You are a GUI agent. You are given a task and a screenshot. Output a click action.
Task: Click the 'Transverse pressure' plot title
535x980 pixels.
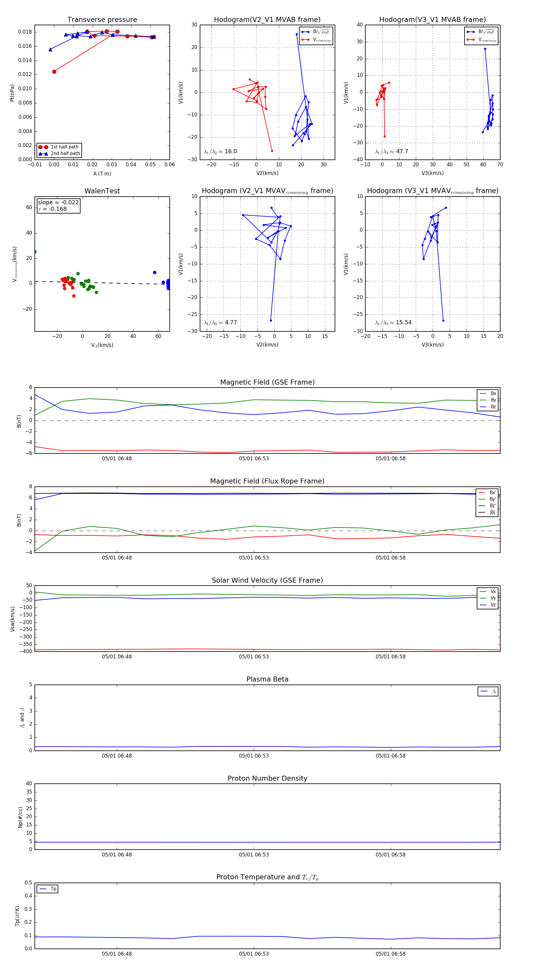pos(102,20)
